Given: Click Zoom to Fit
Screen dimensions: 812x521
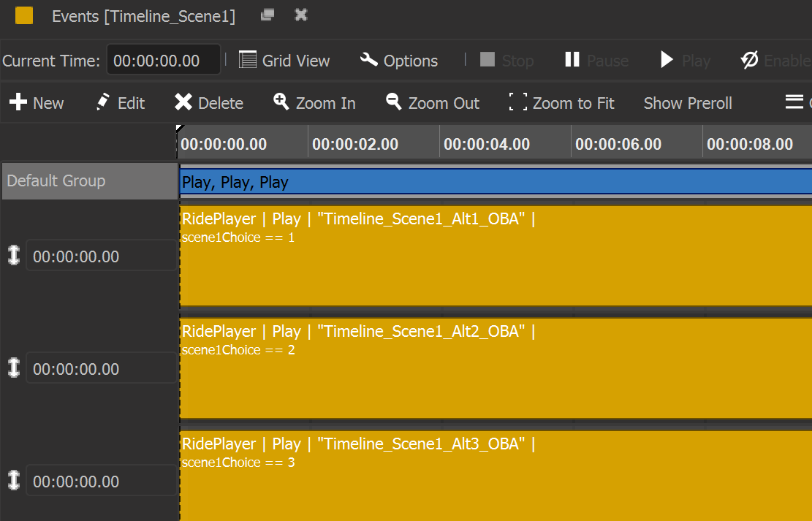Looking at the screenshot, I should 561,103.
